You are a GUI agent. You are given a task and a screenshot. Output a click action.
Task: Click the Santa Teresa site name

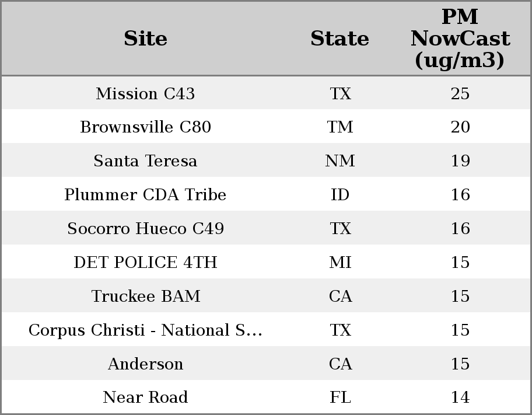pos(145,161)
